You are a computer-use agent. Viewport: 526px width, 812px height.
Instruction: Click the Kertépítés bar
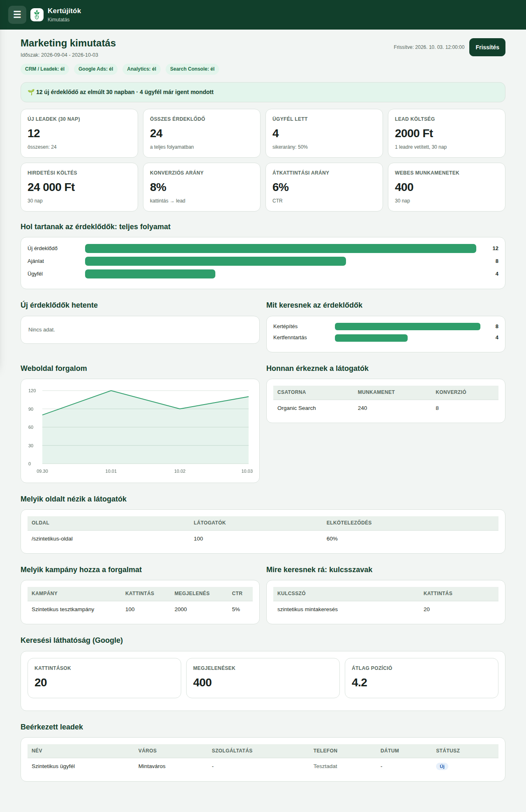point(408,327)
